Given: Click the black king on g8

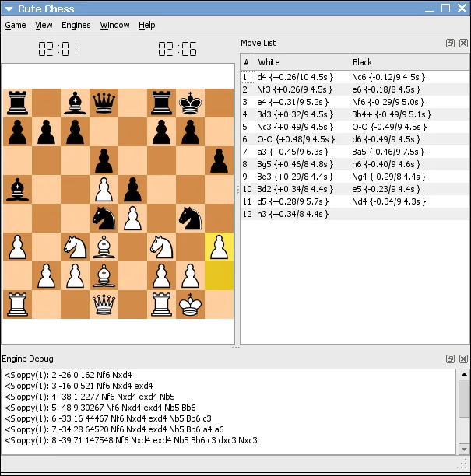Looking at the screenshot, I should click(190, 103).
